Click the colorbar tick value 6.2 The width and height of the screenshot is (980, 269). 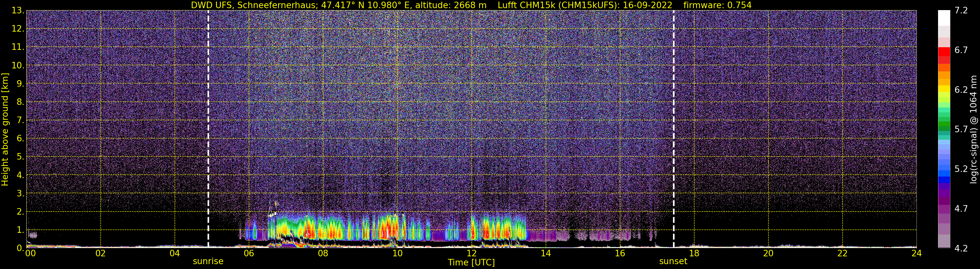[961, 90]
